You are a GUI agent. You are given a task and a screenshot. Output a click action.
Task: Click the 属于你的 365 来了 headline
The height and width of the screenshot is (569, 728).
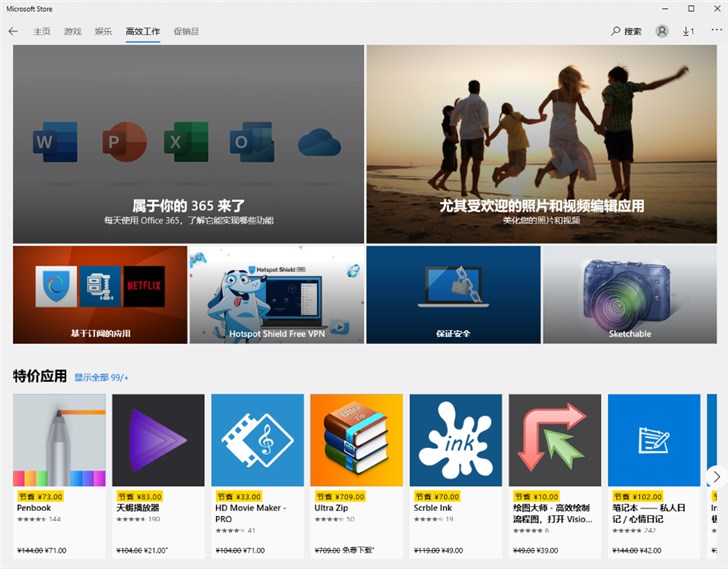[x=188, y=206]
